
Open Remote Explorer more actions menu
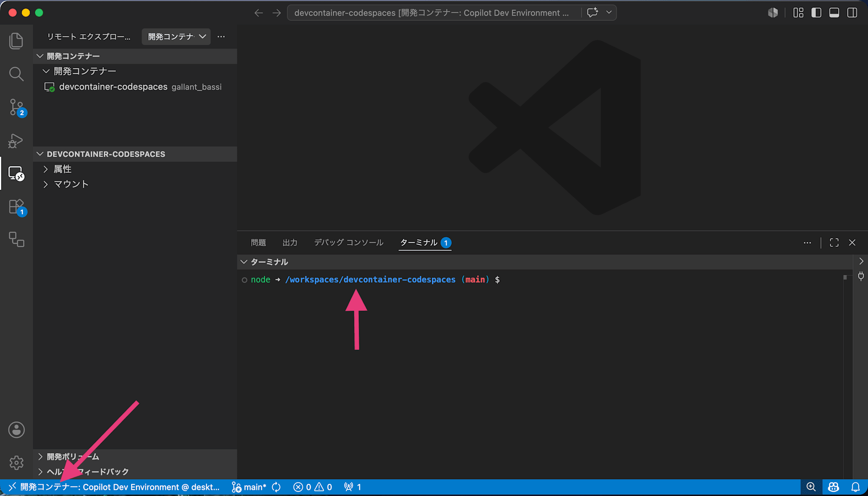coord(221,36)
